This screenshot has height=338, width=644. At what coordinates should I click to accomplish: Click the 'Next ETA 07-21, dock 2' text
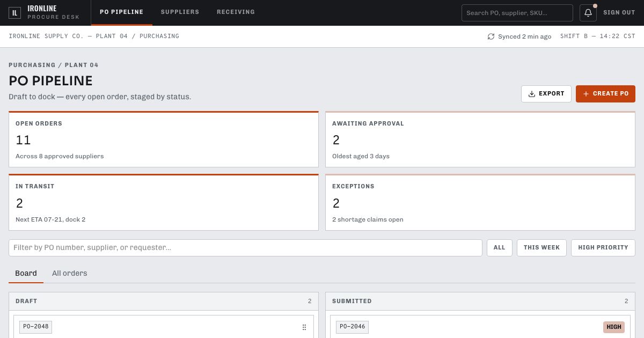coord(50,219)
